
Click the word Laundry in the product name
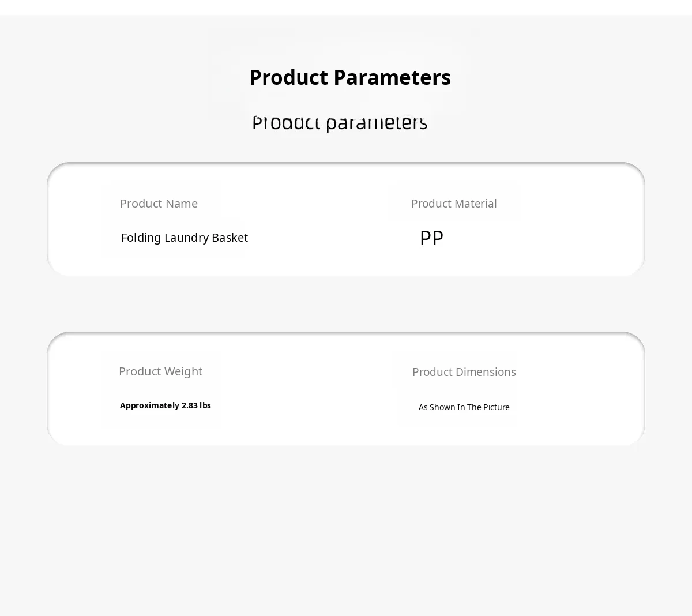pyautogui.click(x=186, y=238)
